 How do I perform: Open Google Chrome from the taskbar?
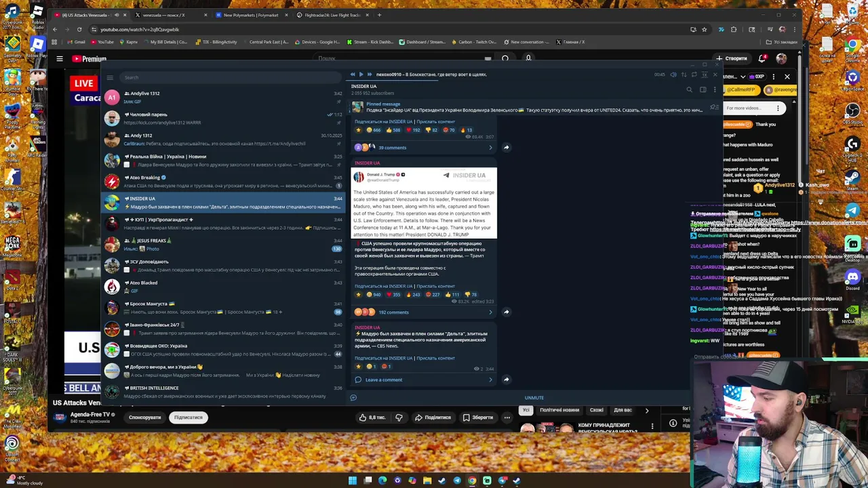point(472,481)
